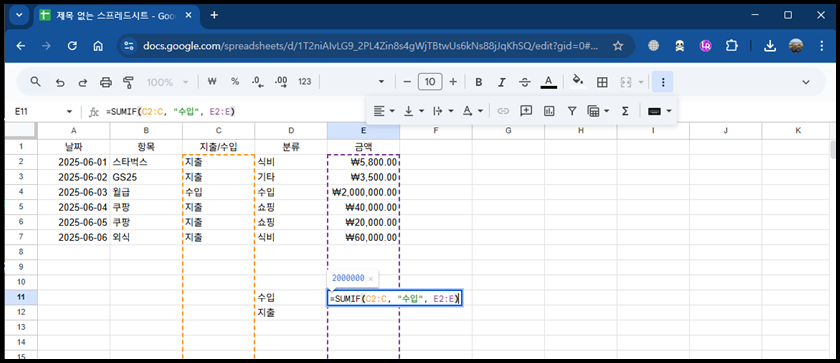Click the merge cells icon
Viewport: 840px width, 363px height.
pyautogui.click(x=625, y=82)
